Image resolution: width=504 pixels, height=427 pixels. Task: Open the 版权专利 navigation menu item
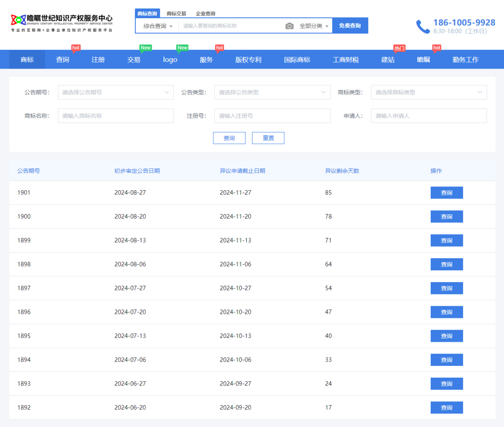pyautogui.click(x=248, y=60)
